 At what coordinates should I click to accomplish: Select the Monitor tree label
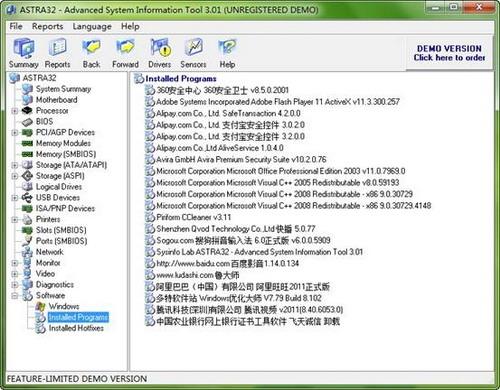[x=48, y=263]
